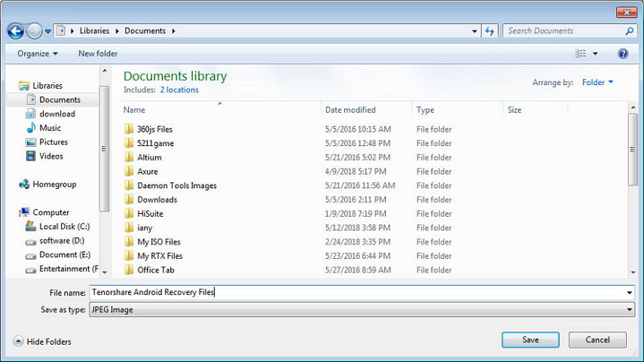This screenshot has width=644, height=362.
Task: Open the File name dropdown arrow
Action: click(629, 293)
